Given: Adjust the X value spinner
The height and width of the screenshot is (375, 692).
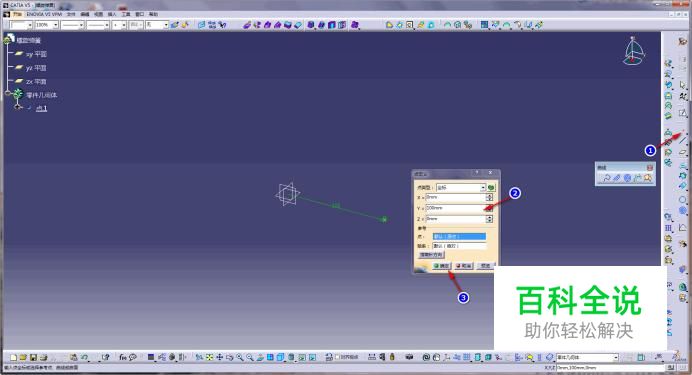Looking at the screenshot, I should pyautogui.click(x=489, y=197).
